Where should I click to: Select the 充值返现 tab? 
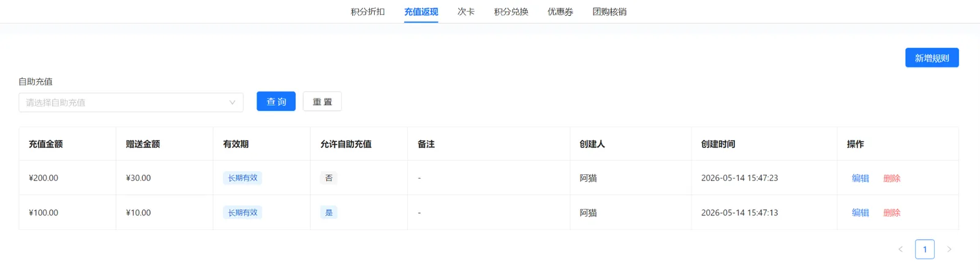(421, 12)
